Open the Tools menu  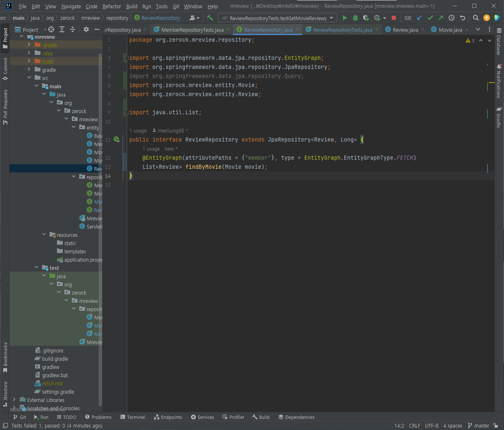(161, 6)
